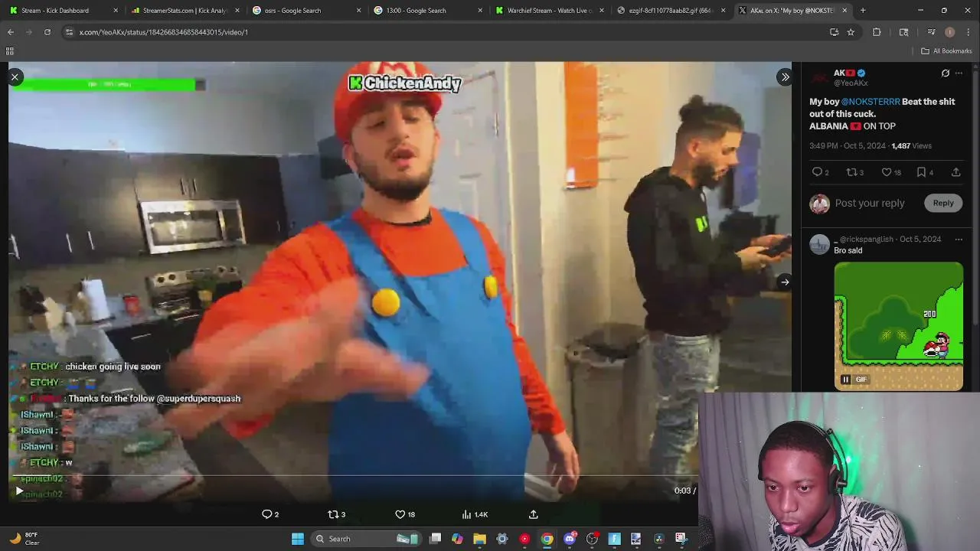Play the video from the player controls
The width and height of the screenshot is (980, 551).
[19, 491]
